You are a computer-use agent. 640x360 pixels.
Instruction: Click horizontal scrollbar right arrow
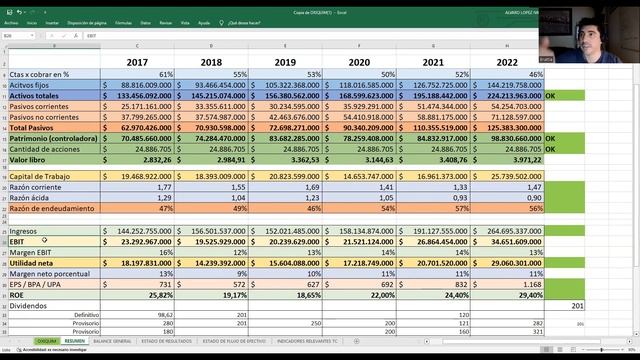point(629,341)
